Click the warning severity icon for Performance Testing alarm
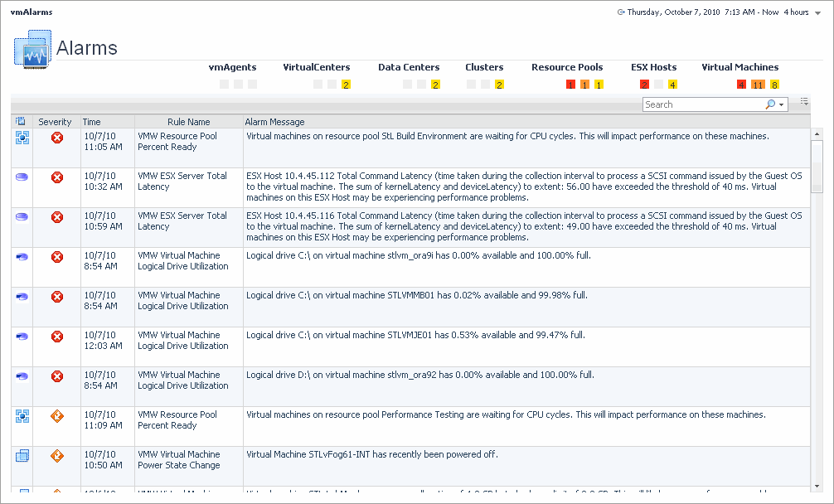Screen dimensions: 834x504 point(57,416)
